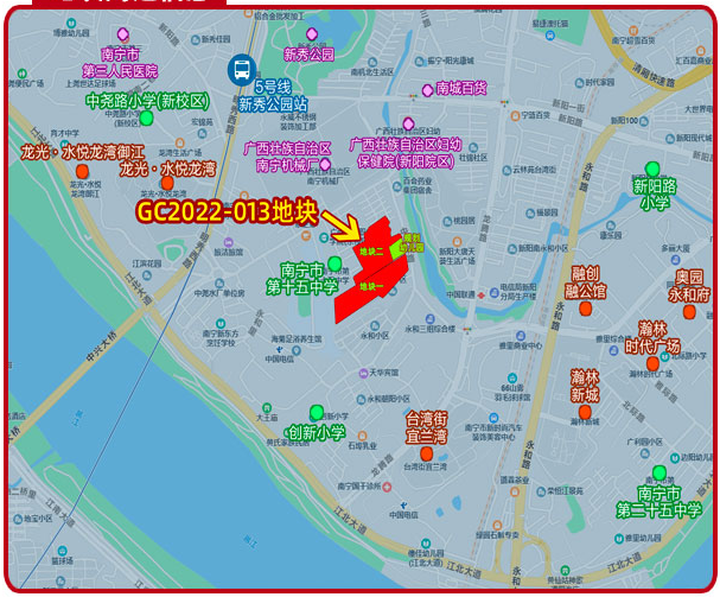Select the green marker below 中尧路小学(新校区)
The width and height of the screenshot is (720, 597).
(147, 118)
